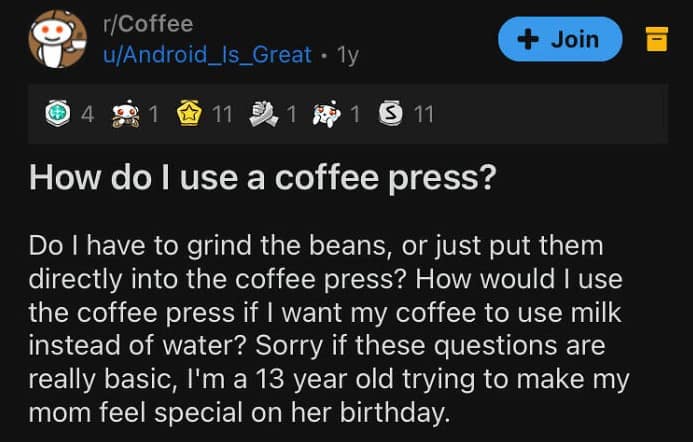Viewport: 693px width, 442px height.
Task: Click the count beside the silver S award
Action: 423,114
